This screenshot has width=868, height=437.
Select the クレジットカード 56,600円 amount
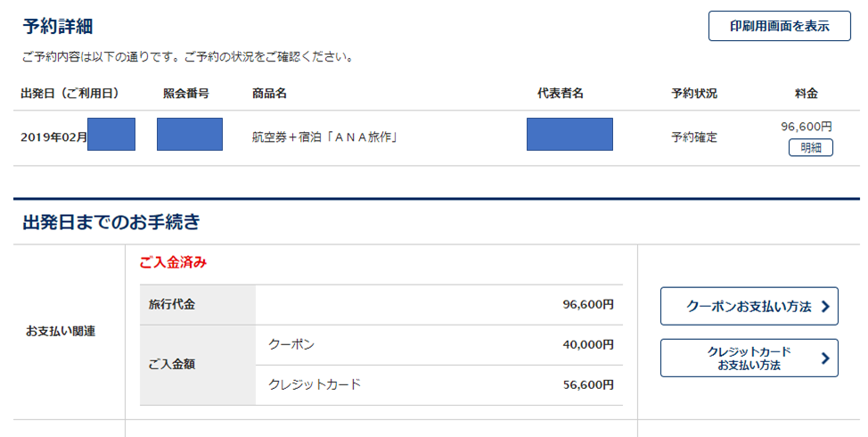(588, 385)
